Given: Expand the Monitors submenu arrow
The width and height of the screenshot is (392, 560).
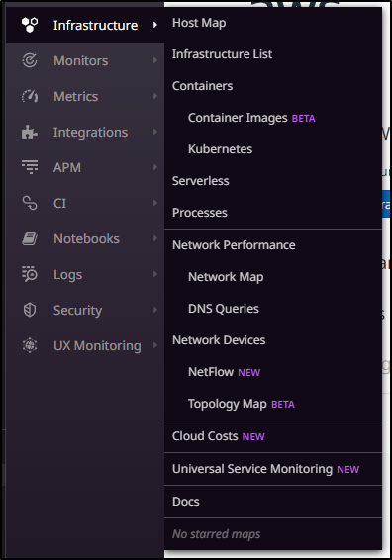Looking at the screenshot, I should coord(155,60).
